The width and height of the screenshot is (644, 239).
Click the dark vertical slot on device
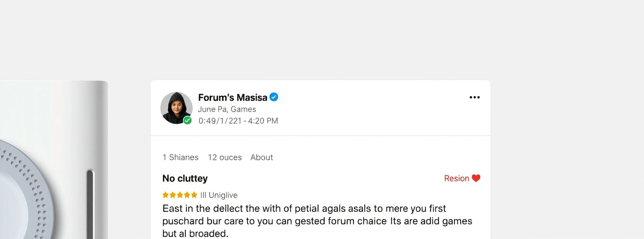(90, 204)
